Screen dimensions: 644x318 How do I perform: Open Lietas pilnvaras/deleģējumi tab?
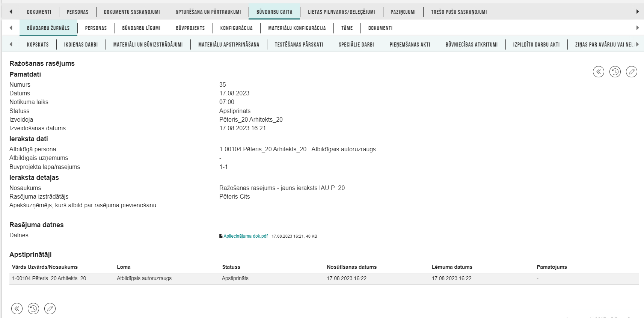pos(341,12)
